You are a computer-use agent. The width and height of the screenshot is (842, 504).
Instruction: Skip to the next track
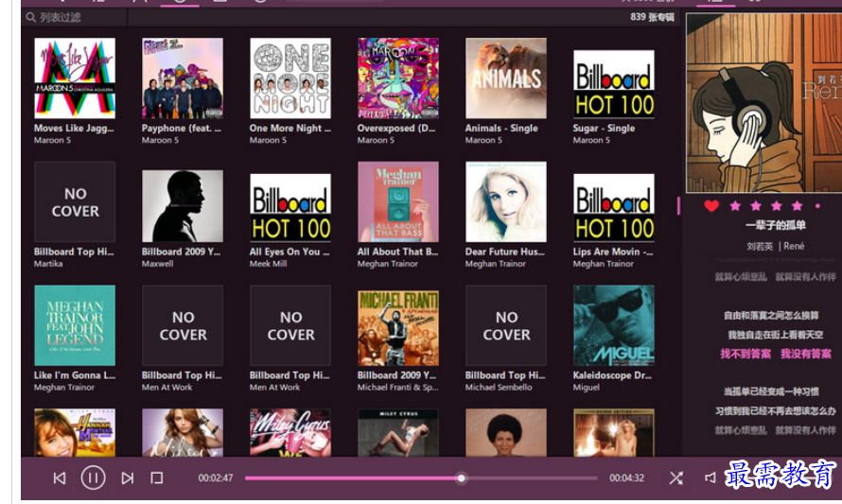coord(128,478)
